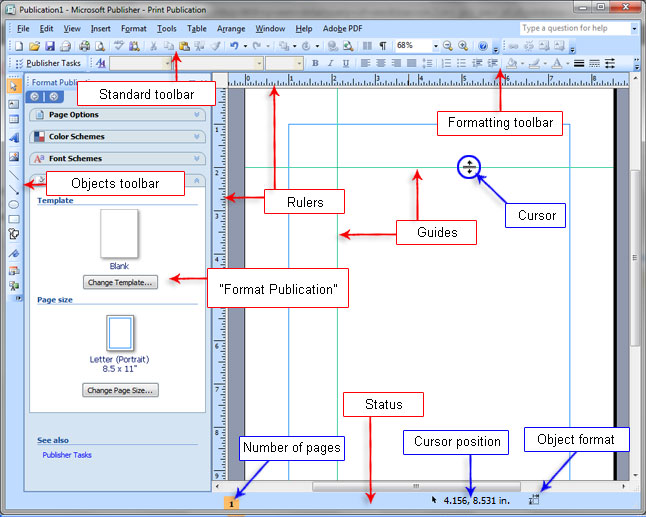646x517 pixels.
Task: Click the page 1 navigation tab
Action: pos(231,504)
